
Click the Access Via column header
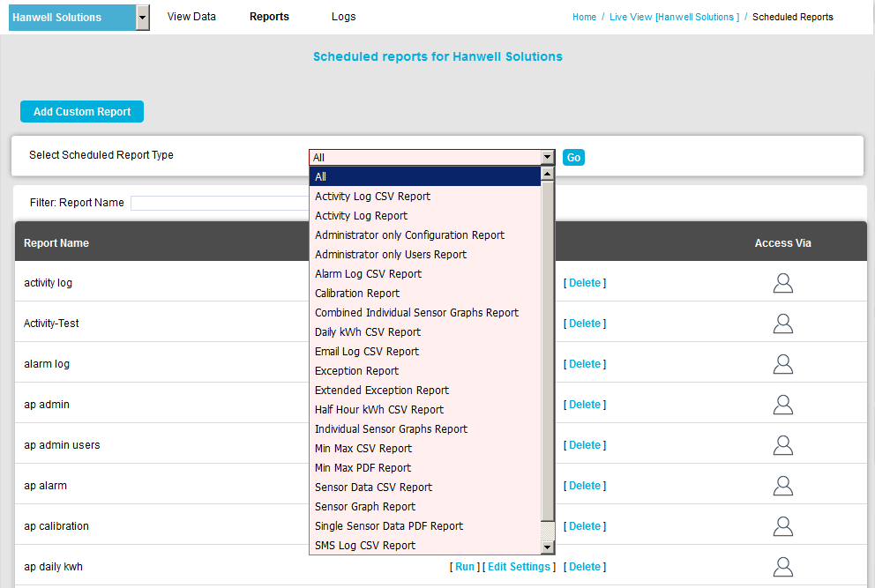click(x=783, y=243)
